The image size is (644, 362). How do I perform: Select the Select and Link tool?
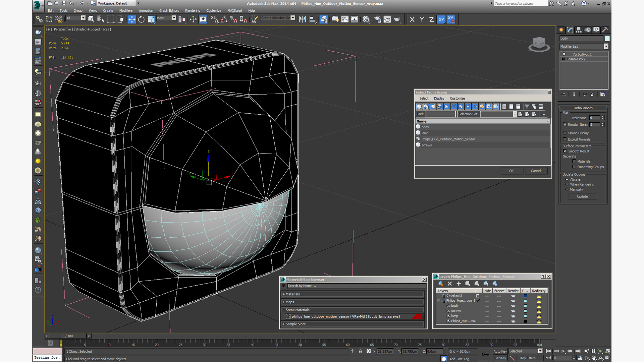39,19
